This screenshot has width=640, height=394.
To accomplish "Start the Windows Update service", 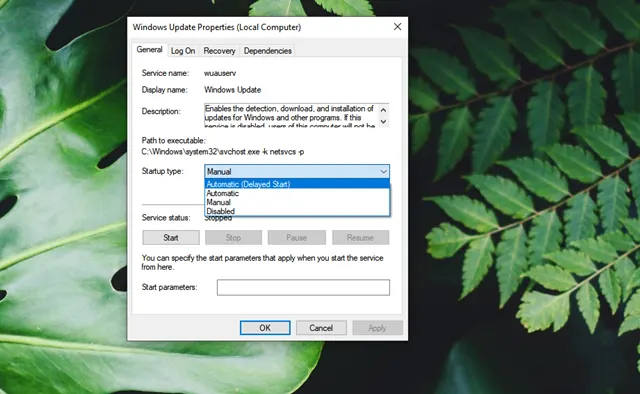I will click(171, 238).
